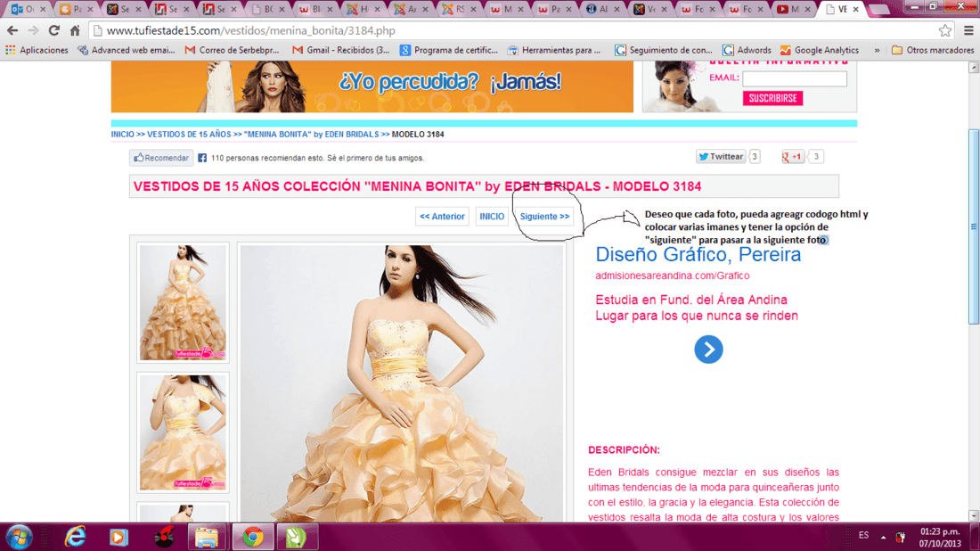Go to the << Anterior dress
This screenshot has width=980, height=551.
pos(442,217)
